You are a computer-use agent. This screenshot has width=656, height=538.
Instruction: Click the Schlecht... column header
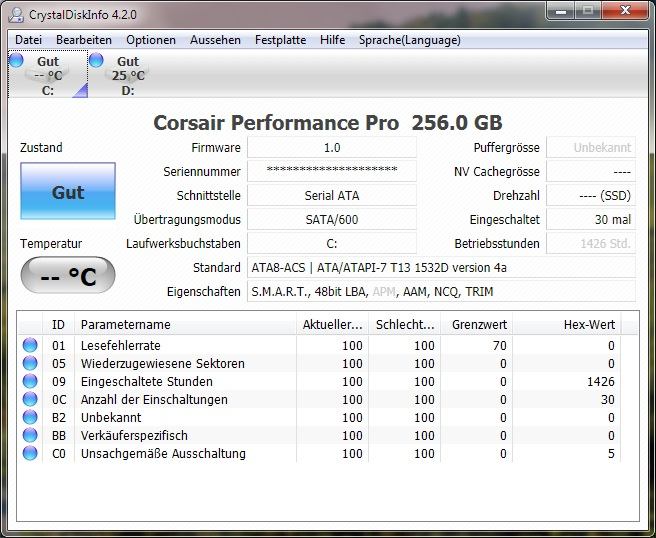pos(405,325)
